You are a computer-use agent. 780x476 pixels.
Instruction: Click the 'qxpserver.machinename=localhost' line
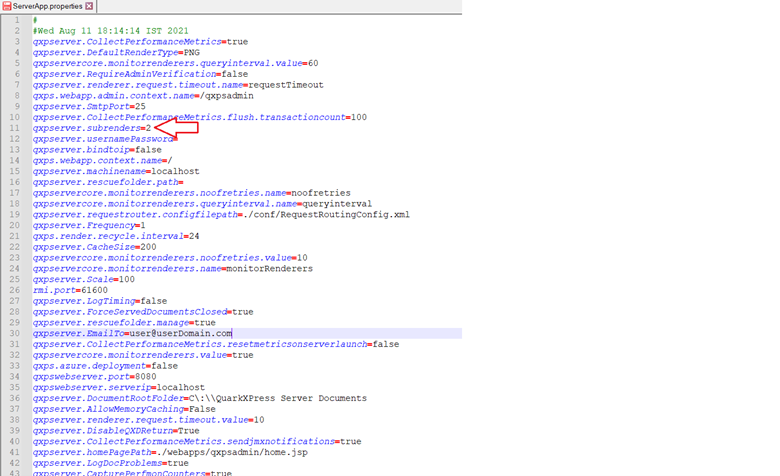(116, 171)
